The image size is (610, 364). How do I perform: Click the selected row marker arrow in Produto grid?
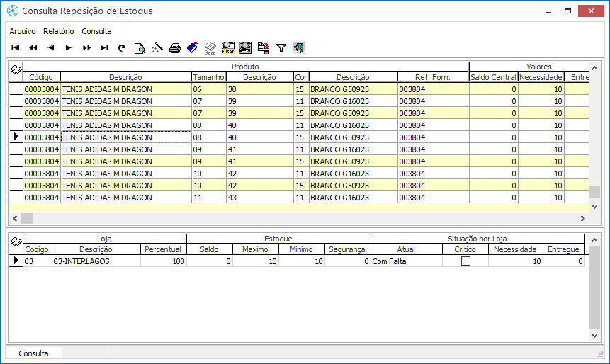tap(16, 137)
